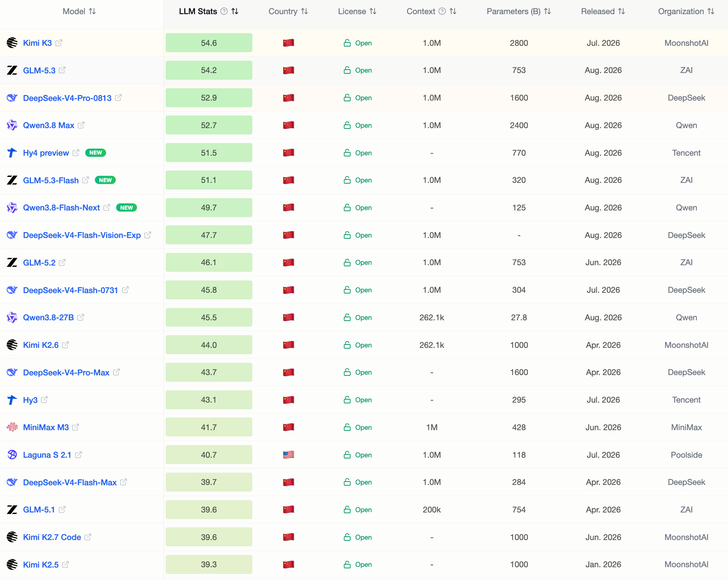Open external link icon beside MiniMax M3

tap(76, 427)
